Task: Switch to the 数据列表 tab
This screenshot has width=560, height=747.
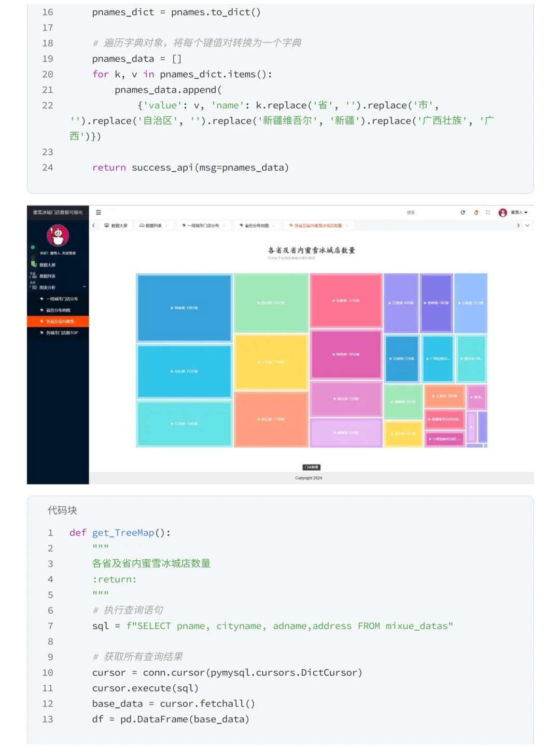Action: pyautogui.click(x=151, y=226)
